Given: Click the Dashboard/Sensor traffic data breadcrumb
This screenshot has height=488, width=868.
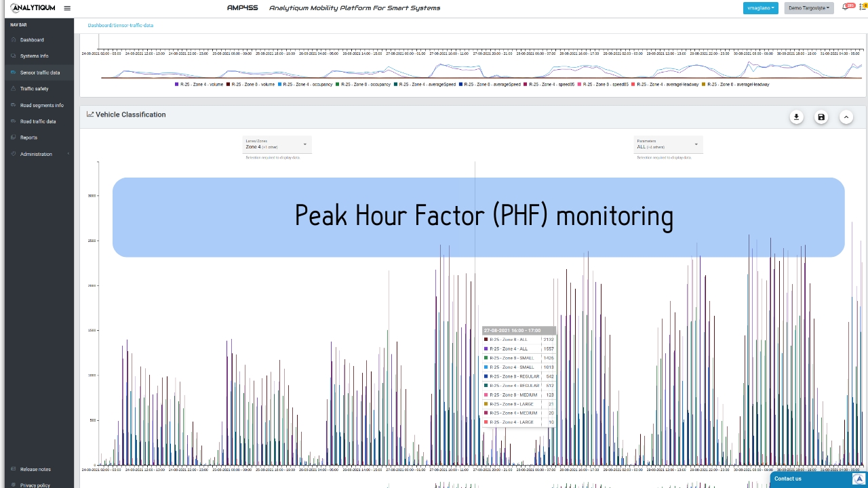Looking at the screenshot, I should (121, 25).
